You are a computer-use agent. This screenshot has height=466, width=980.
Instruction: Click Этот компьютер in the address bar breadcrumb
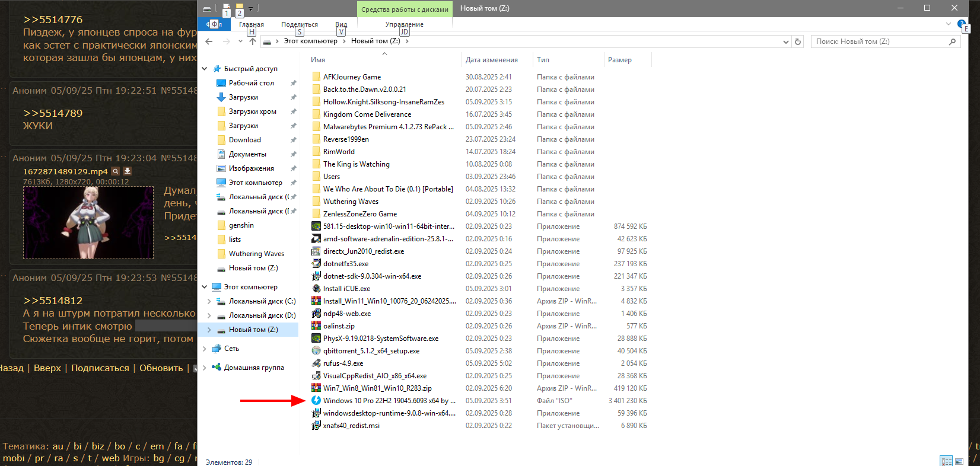tap(310, 42)
